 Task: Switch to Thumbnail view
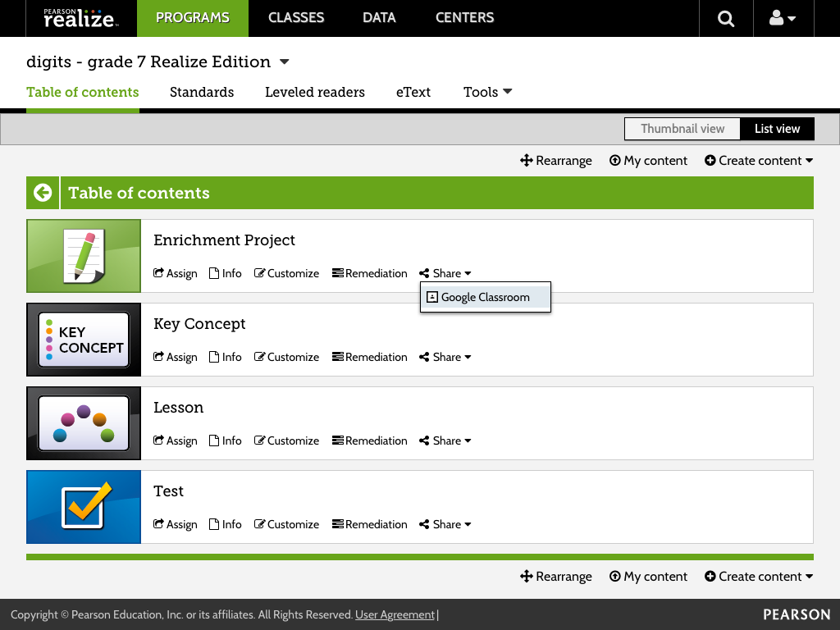coord(682,129)
